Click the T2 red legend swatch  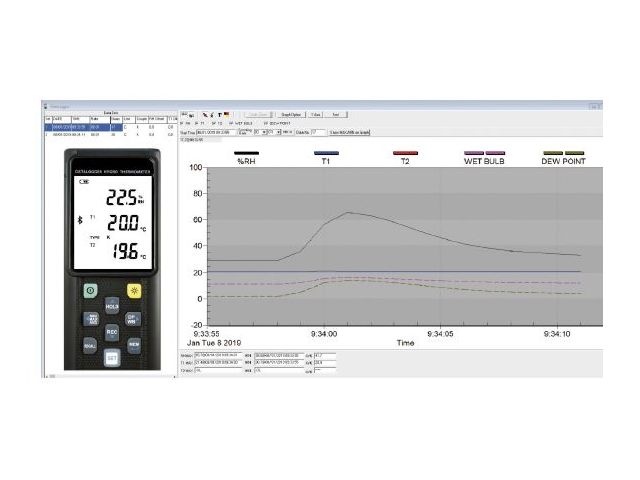tap(404, 153)
